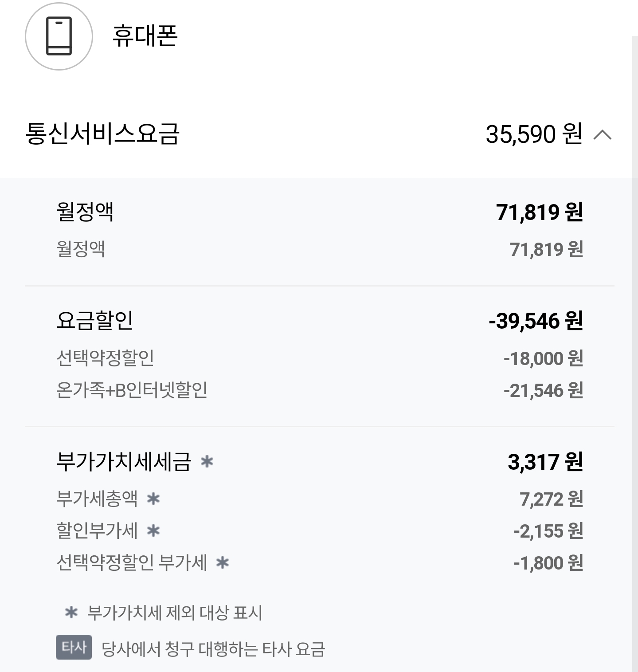Select the 온가족+B인터넷할인 item

click(x=132, y=390)
